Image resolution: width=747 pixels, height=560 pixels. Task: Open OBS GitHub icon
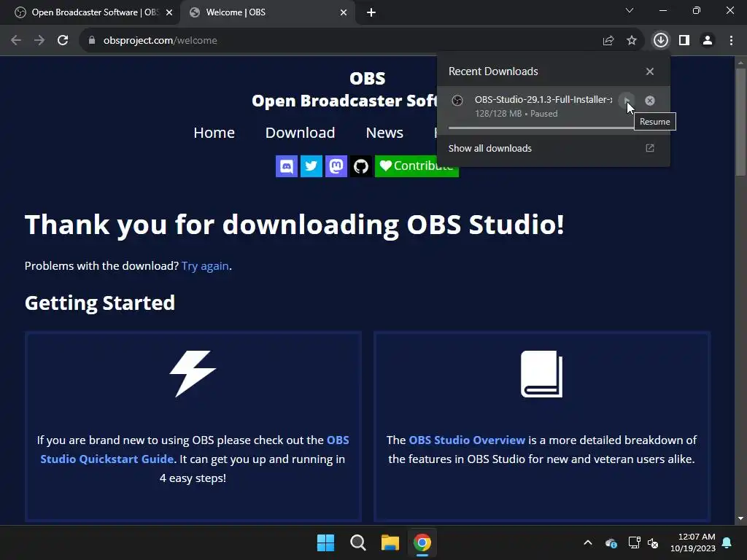[360, 166]
